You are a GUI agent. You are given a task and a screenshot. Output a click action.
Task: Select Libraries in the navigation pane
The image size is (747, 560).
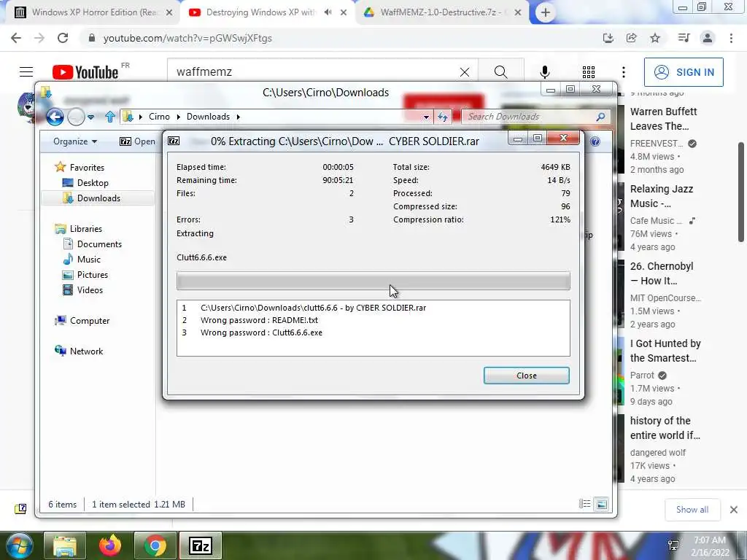click(x=86, y=228)
